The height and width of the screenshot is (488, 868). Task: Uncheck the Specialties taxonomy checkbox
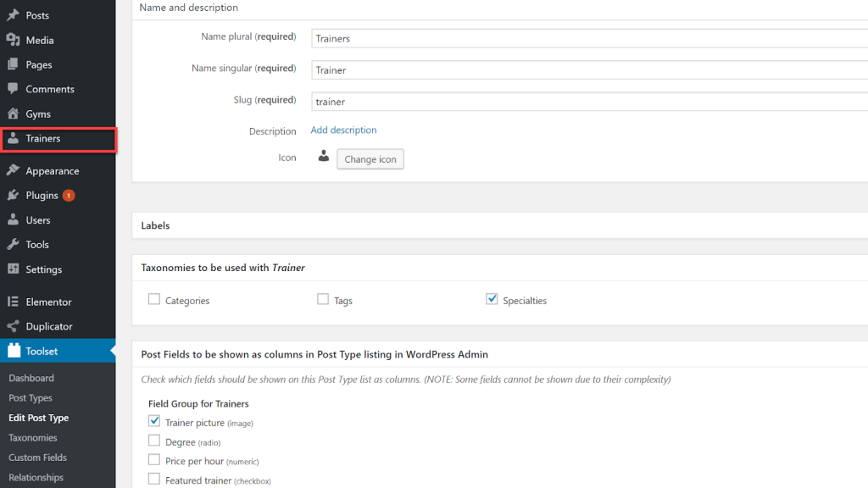point(492,299)
